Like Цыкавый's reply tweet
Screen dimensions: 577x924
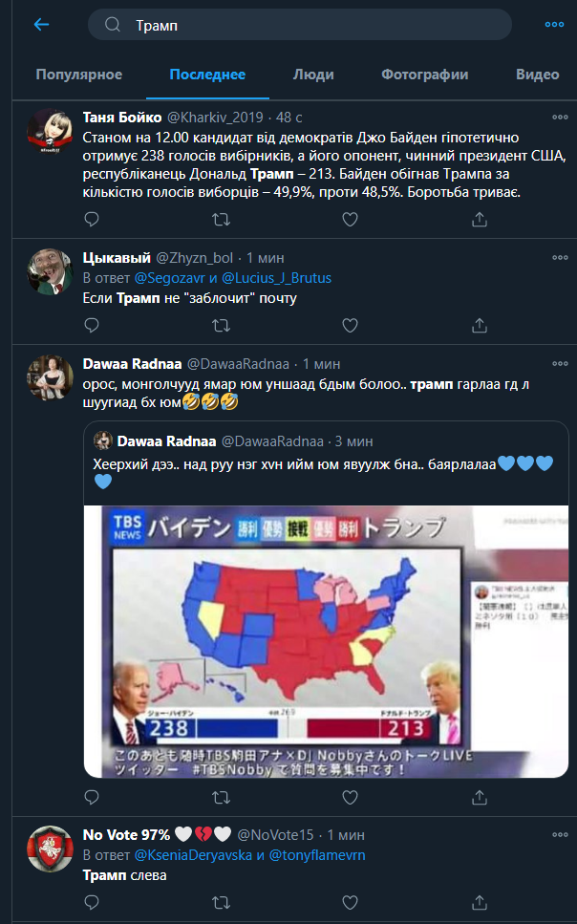[x=350, y=325]
